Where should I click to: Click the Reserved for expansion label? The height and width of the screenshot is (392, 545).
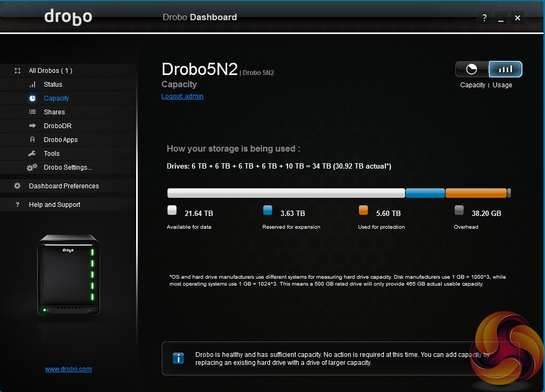(291, 227)
